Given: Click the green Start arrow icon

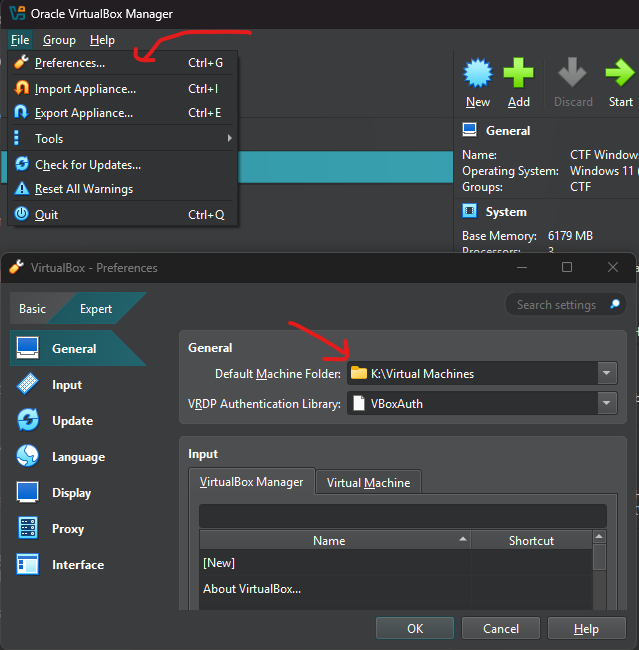Looking at the screenshot, I should click(x=620, y=73).
